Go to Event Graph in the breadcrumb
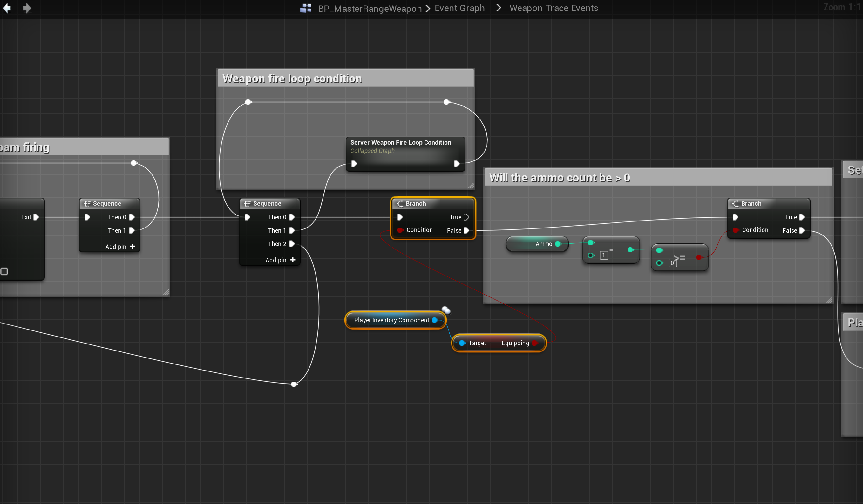Screen dimensions: 863x504 (459, 8)
